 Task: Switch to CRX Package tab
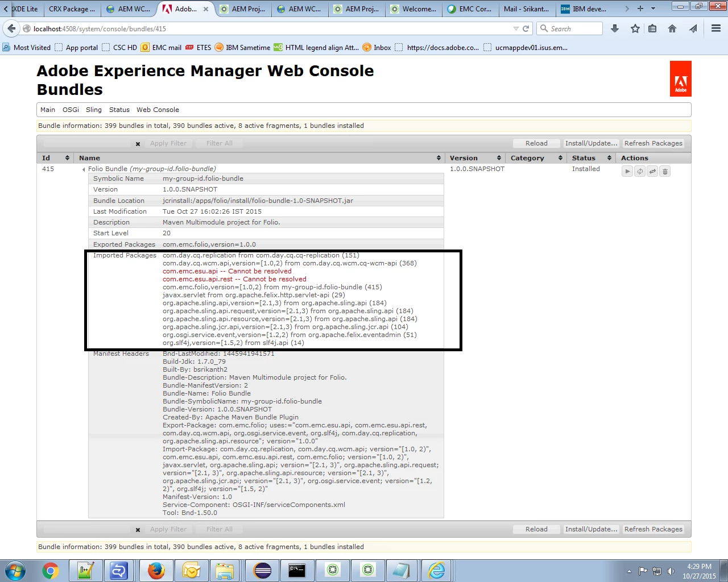pyautogui.click(x=72, y=9)
